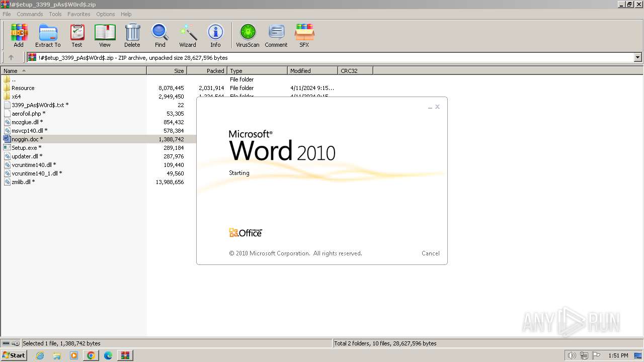Cancel the Word 2010 startup splash
Screen dimensions: 644x362
[431, 253]
